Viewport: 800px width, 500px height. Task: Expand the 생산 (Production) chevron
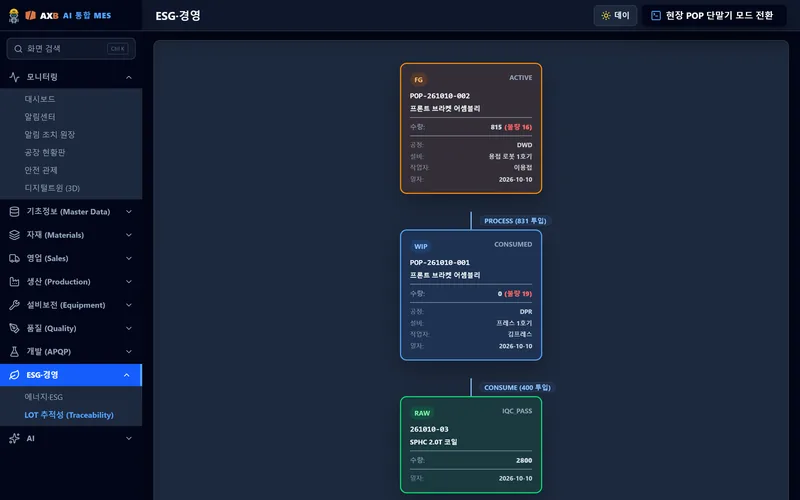[129, 282]
